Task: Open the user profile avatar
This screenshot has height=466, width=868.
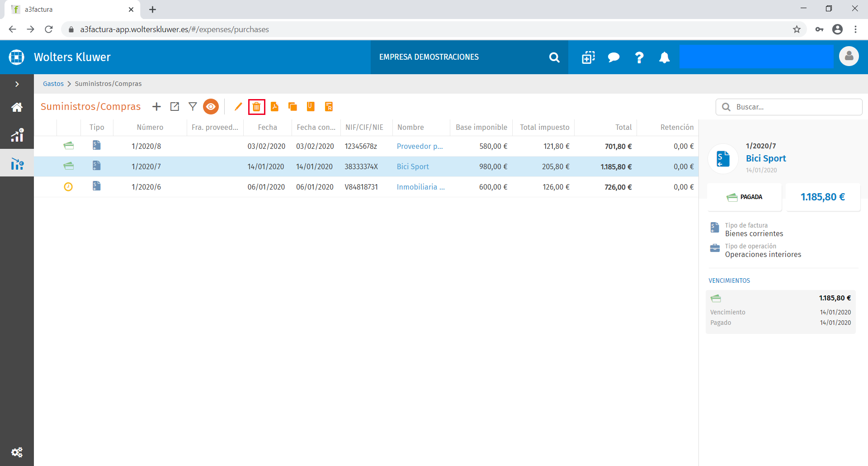Action: point(849,57)
